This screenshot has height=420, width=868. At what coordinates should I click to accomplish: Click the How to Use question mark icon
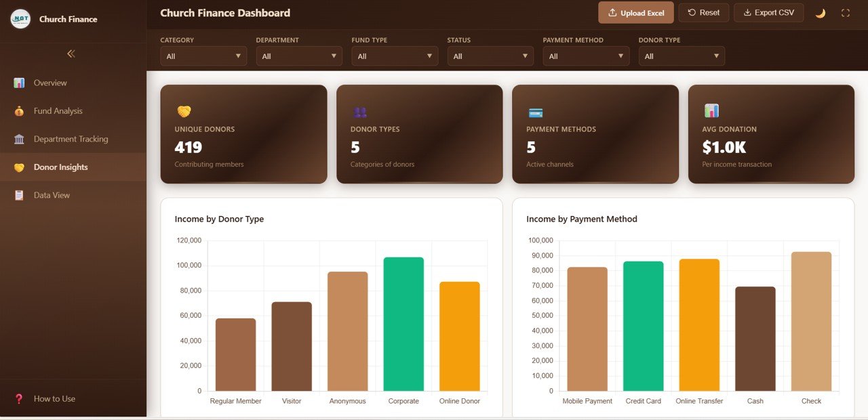click(x=17, y=398)
